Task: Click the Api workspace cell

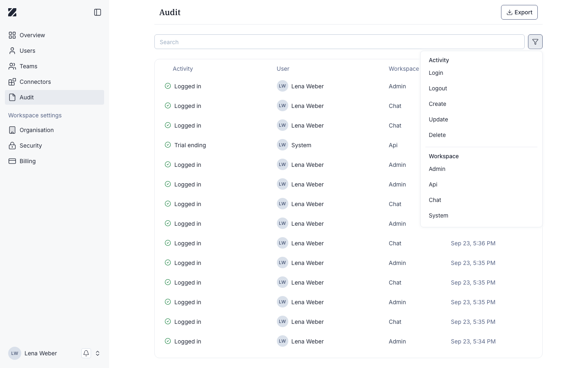Action: click(393, 145)
